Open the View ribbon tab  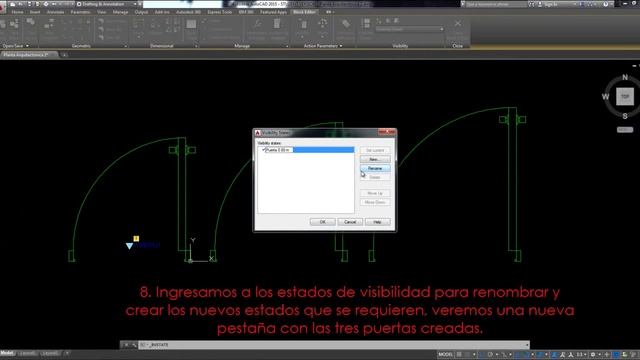[102, 12]
